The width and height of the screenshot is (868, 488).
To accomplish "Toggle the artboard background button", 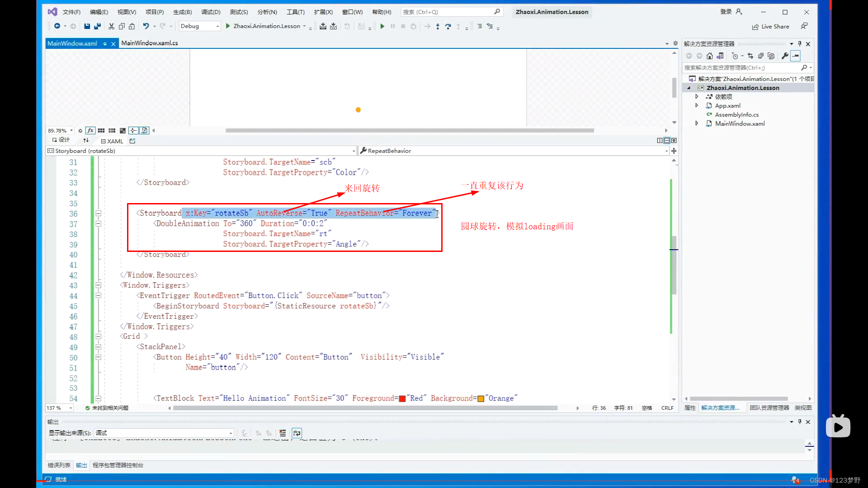I will pyautogui.click(x=123, y=130).
